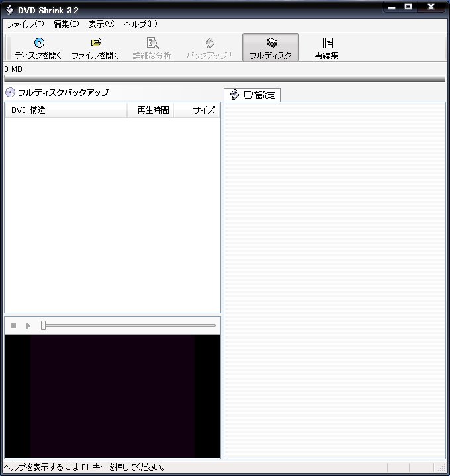Select the 圧縮設定 tab
This screenshot has width=450, height=476.
(252, 95)
